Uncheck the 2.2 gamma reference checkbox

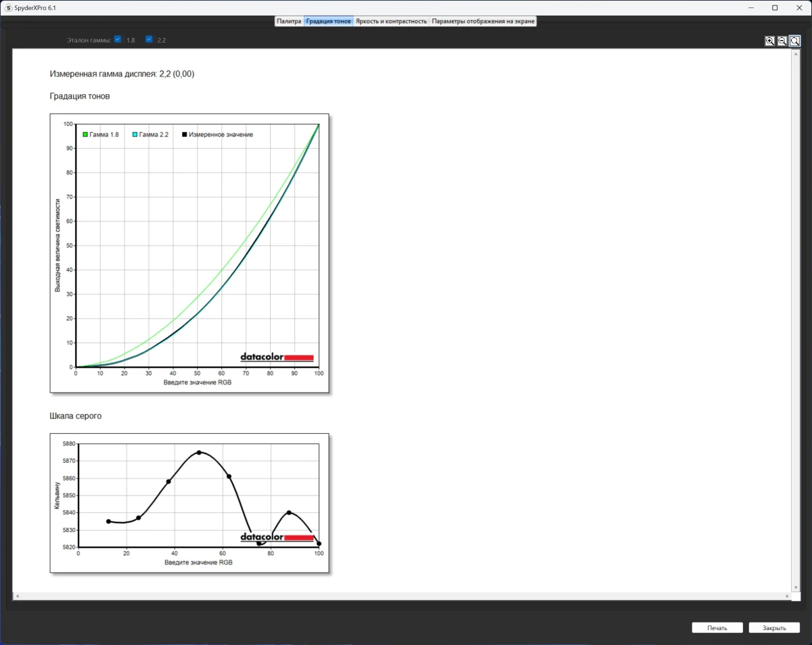(x=149, y=39)
